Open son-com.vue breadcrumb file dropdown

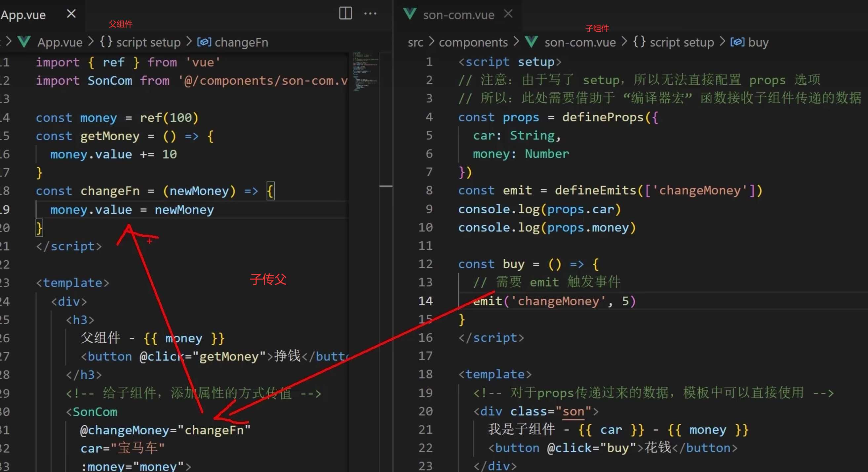580,42
